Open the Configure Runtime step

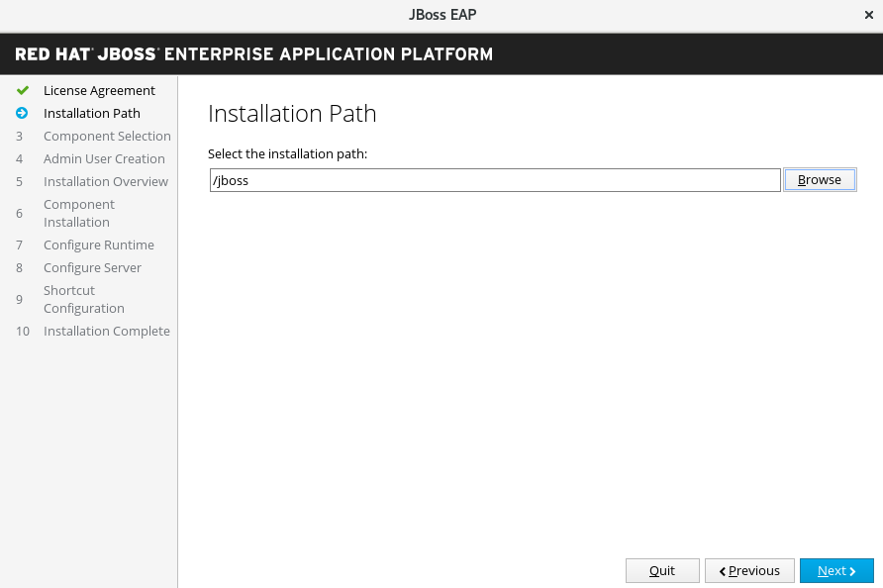pos(99,245)
